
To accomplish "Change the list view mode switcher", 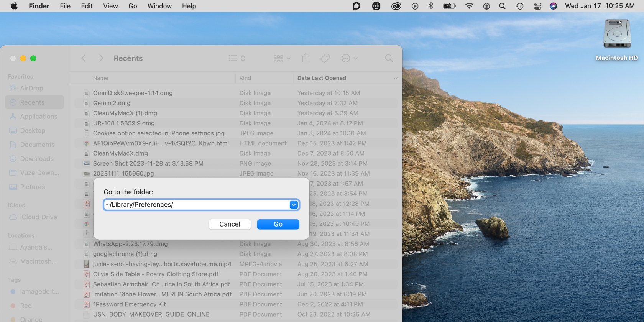I will pyautogui.click(x=237, y=58).
